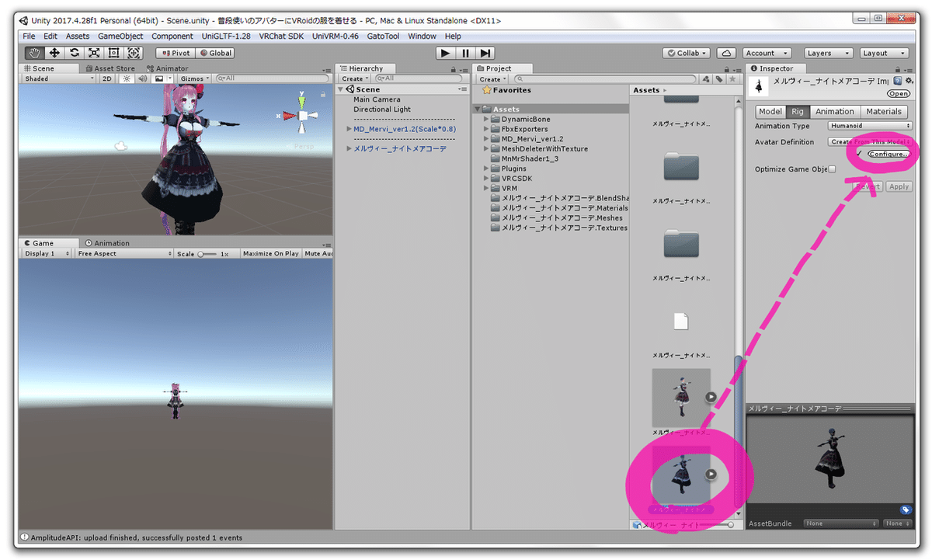Click the blue asset label tag icon
The width and height of the screenshot is (932, 560).
tap(906, 510)
